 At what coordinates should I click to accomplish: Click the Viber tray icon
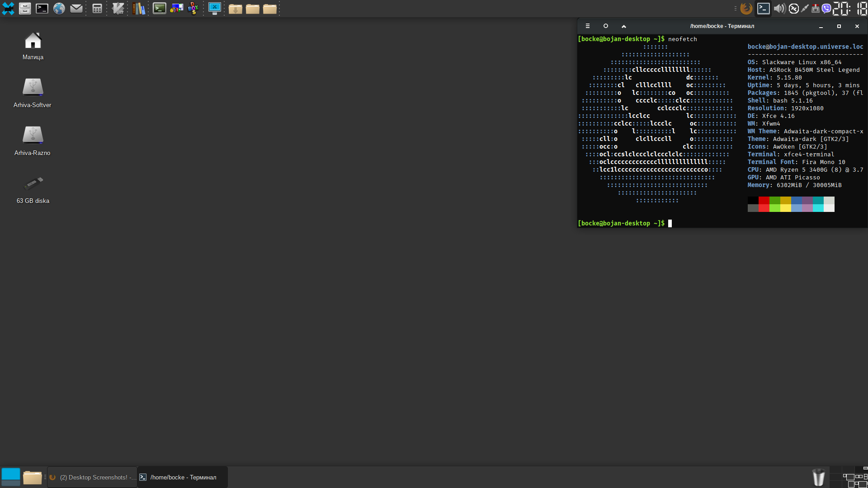click(826, 9)
